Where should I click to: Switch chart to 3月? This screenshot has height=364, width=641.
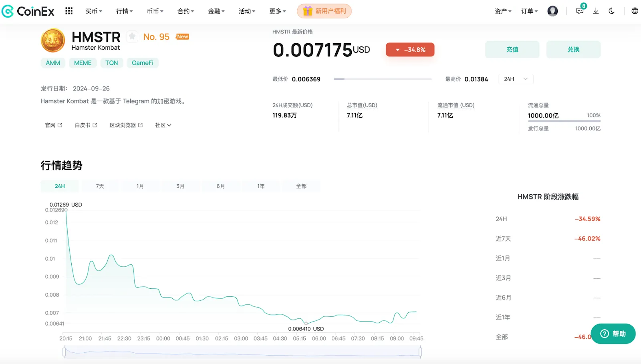[180, 186]
